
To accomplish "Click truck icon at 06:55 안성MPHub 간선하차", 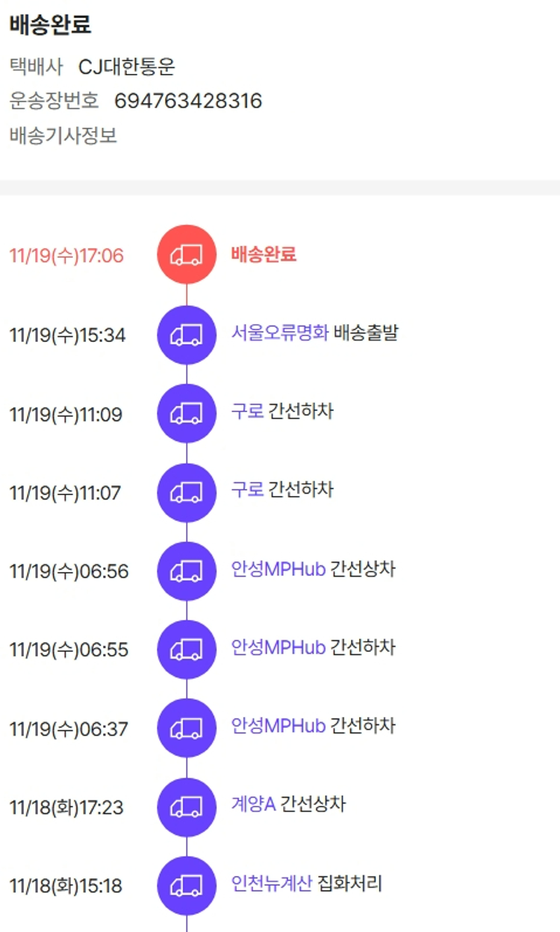I will click(186, 650).
